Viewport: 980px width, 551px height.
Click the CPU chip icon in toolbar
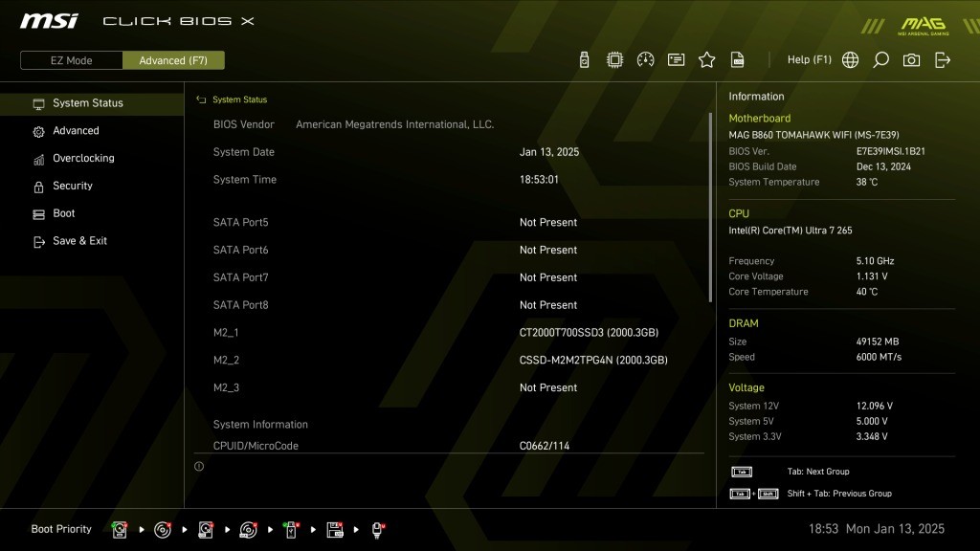pyautogui.click(x=614, y=60)
